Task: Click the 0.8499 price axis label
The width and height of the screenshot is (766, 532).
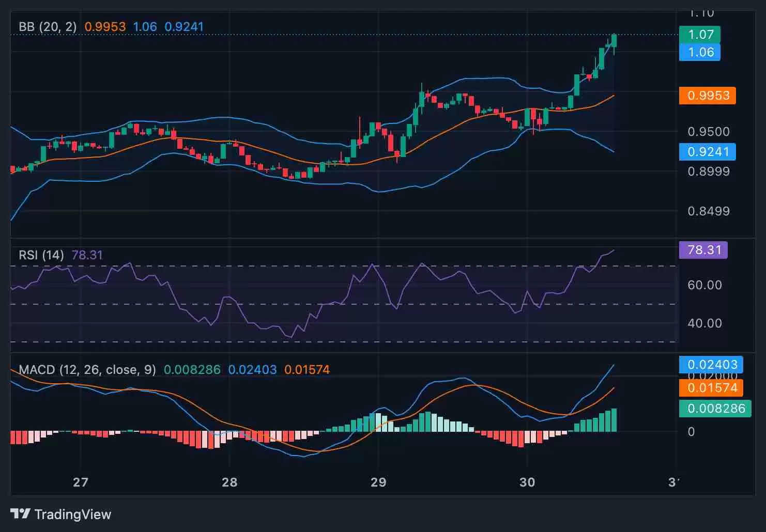Action: (708, 211)
